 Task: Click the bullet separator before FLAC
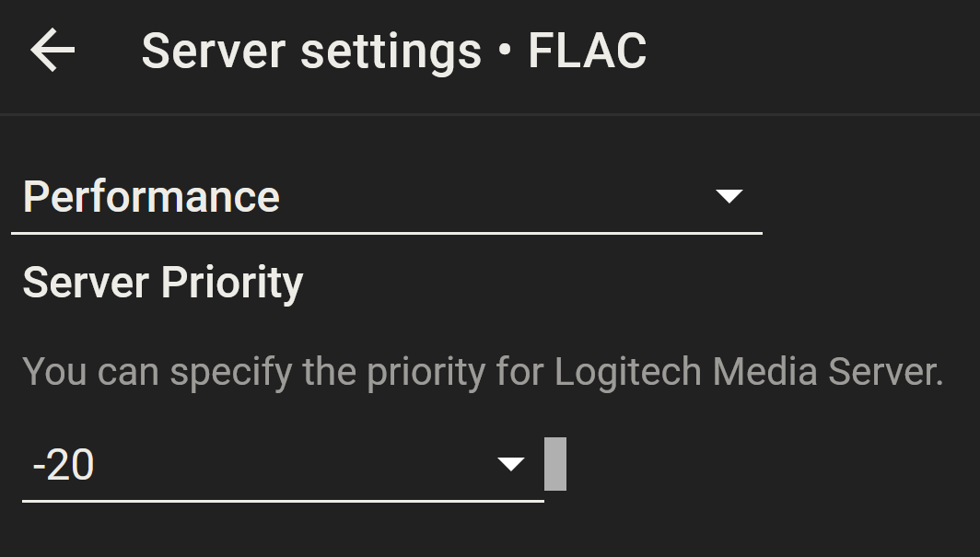point(504,52)
